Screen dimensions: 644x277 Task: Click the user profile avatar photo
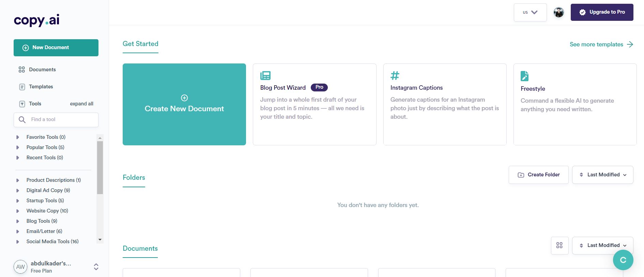tap(559, 13)
